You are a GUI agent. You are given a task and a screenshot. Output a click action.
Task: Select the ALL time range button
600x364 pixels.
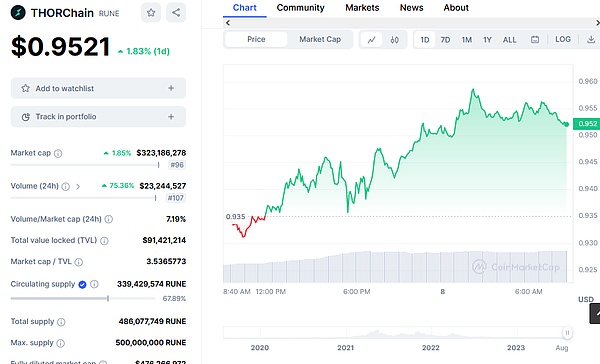coord(509,40)
